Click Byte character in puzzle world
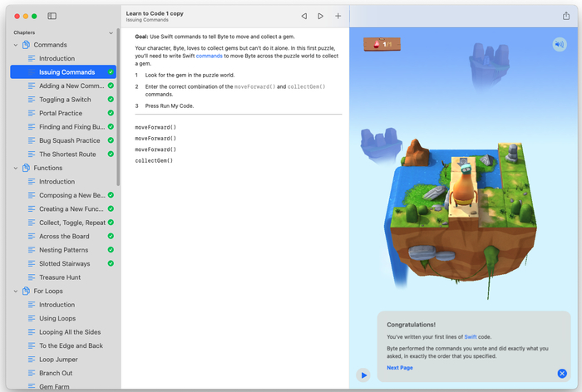This screenshot has height=392, width=582. 464,185
